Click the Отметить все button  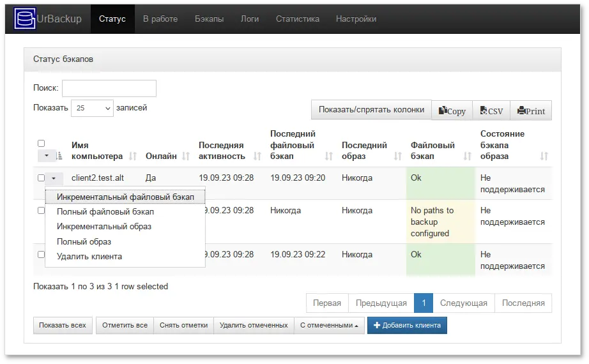coord(125,325)
